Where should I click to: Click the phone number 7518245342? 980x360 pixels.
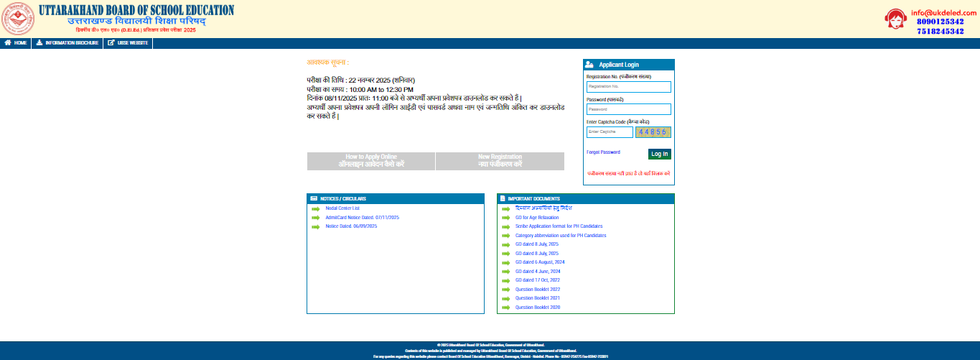click(940, 32)
